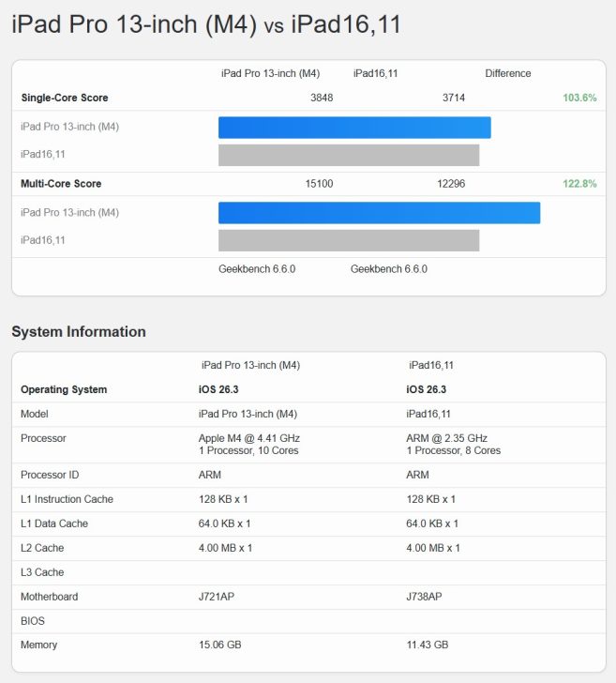This screenshot has height=683, width=616.
Task: Select the 11.43 GB memory value
Action: click(x=428, y=645)
